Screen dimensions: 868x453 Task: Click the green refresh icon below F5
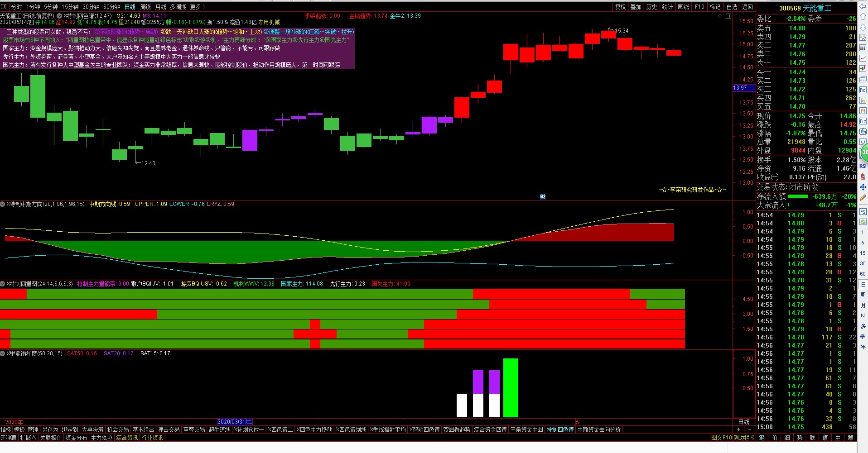pos(863,222)
